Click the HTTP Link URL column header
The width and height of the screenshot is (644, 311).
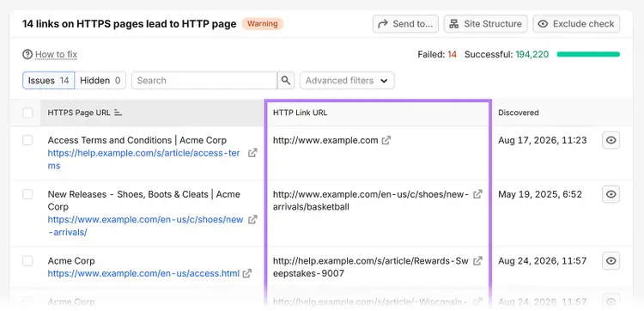[x=301, y=113]
